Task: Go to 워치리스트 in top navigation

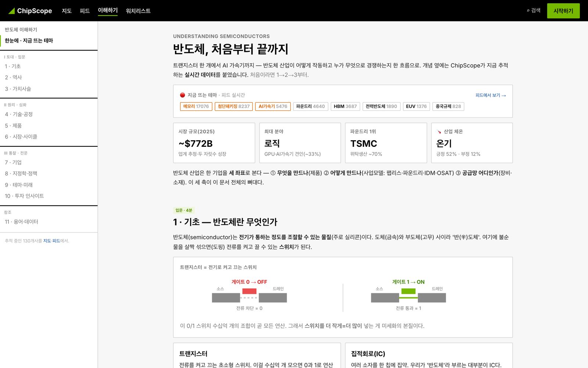Action: point(138,11)
